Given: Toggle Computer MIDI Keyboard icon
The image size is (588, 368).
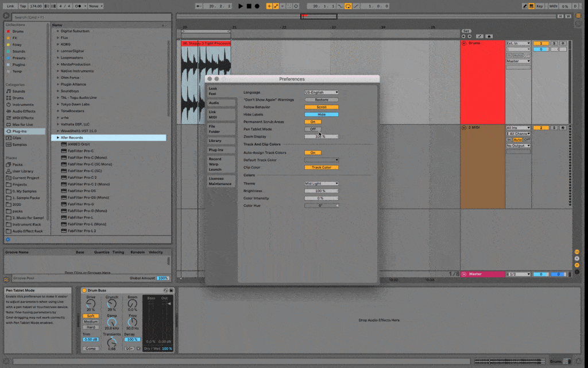Looking at the screenshot, I should tap(531, 6).
